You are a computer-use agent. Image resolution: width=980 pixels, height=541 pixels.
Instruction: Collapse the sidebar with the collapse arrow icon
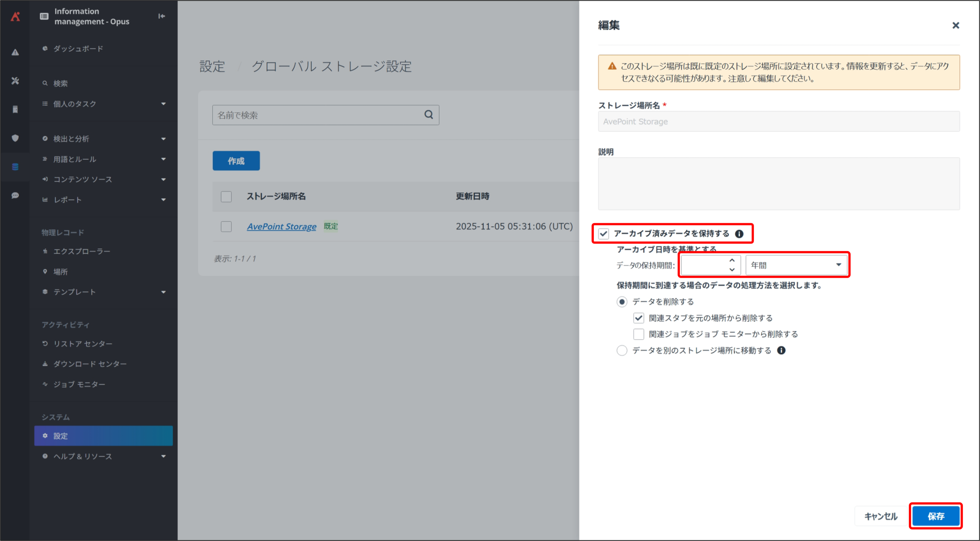pos(162,16)
